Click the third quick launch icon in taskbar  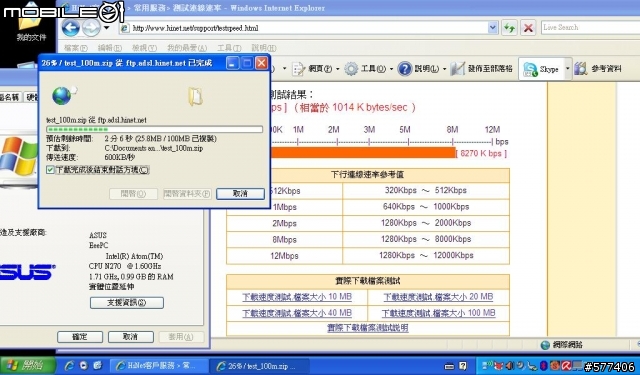click(x=97, y=366)
